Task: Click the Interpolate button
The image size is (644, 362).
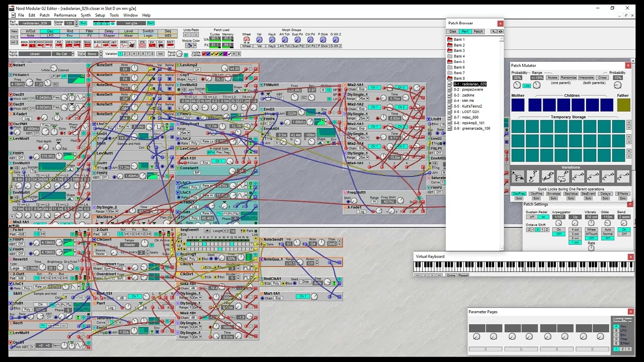Action: 586,77
